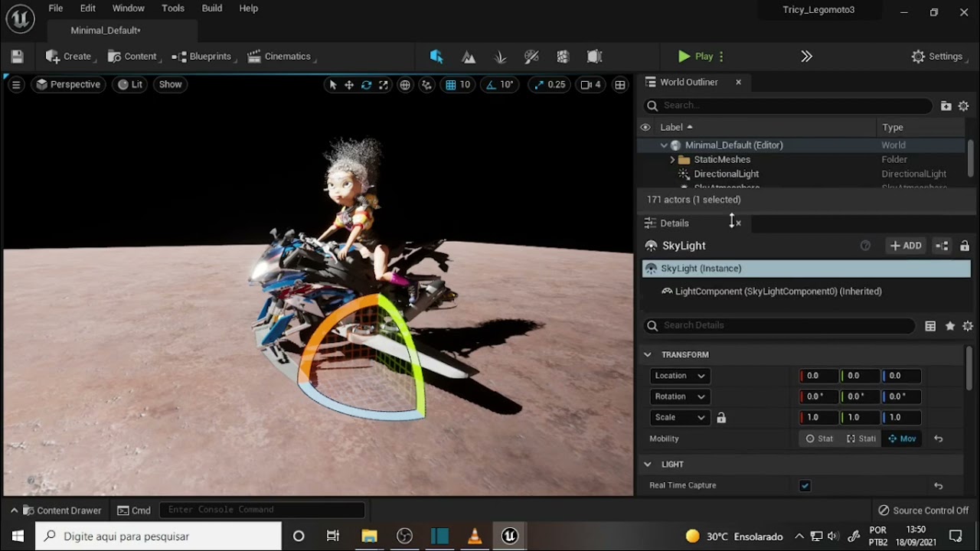980x551 pixels.
Task: Open the Tools menu
Action: click(x=173, y=8)
